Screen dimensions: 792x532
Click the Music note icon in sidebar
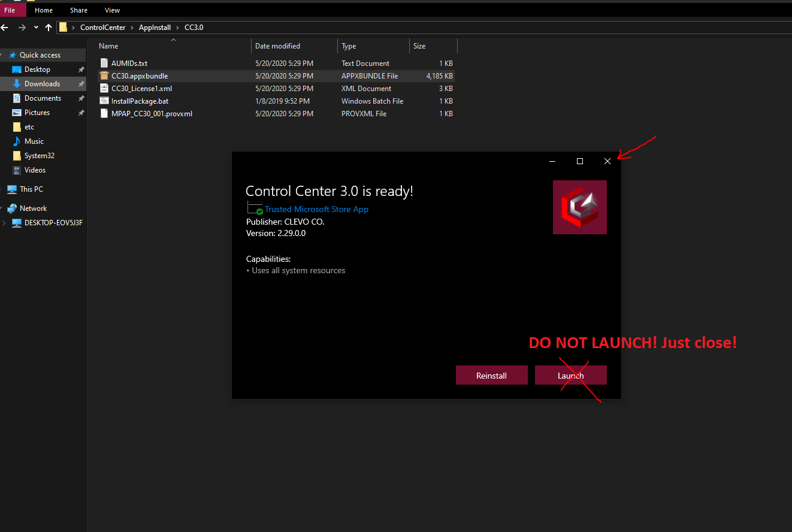pos(17,141)
